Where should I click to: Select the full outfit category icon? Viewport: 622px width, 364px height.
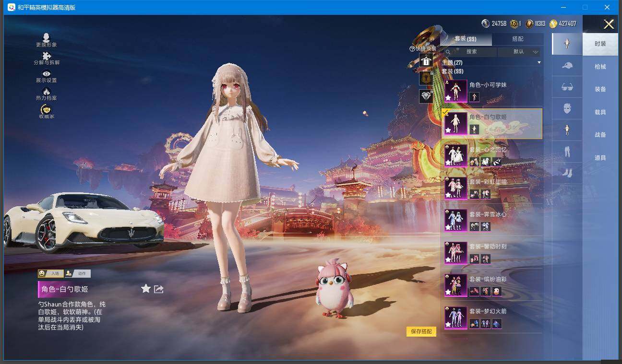pyautogui.click(x=567, y=44)
